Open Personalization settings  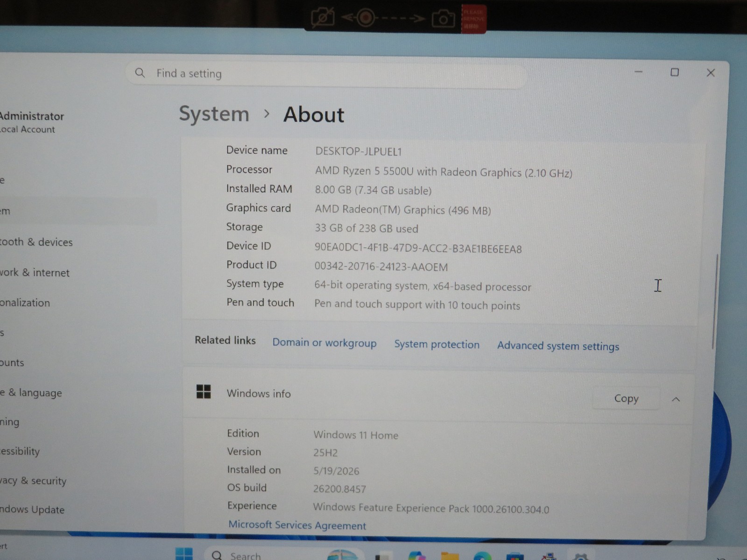click(x=25, y=302)
